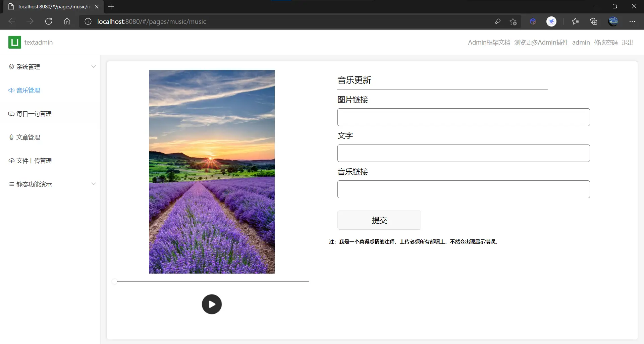Open the Admin框架文档 link
The image size is (644, 344).
[x=489, y=43]
